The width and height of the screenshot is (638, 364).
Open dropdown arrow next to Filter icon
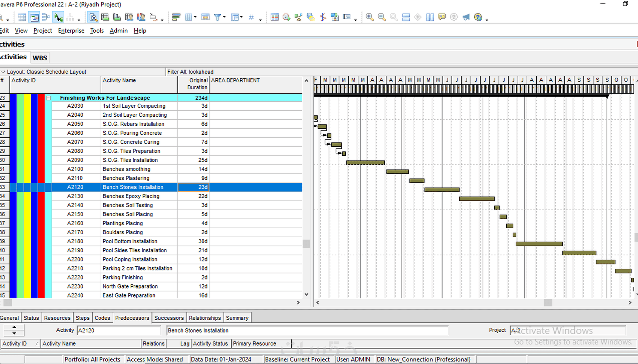(x=224, y=17)
